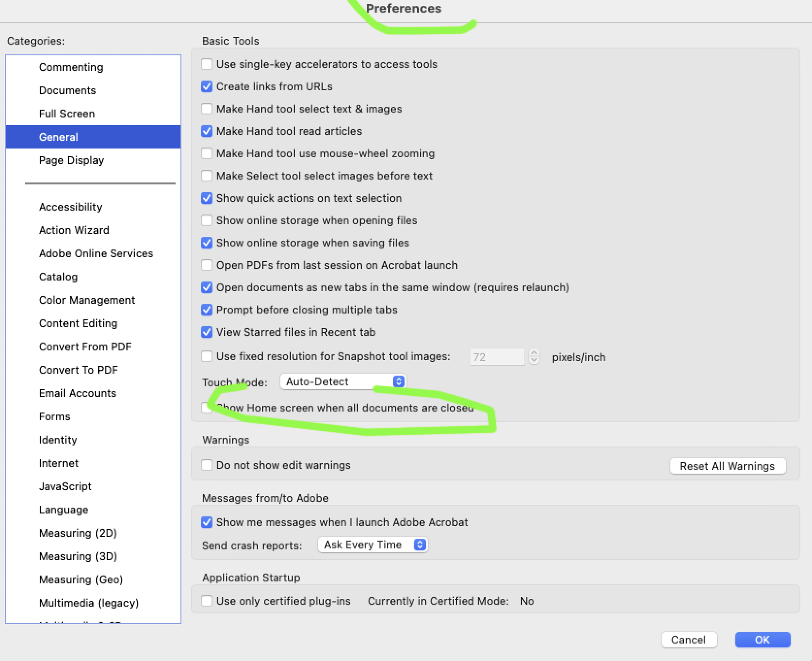The image size is (812, 661).
Task: Select the Forms category
Action: pyautogui.click(x=93, y=416)
